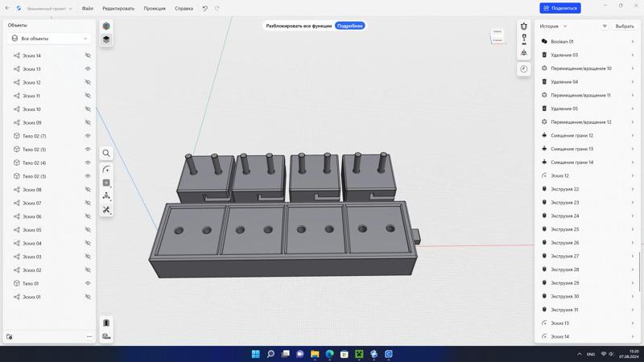Open the История panel dropdown
This screenshot has height=362, width=644.
tap(553, 27)
